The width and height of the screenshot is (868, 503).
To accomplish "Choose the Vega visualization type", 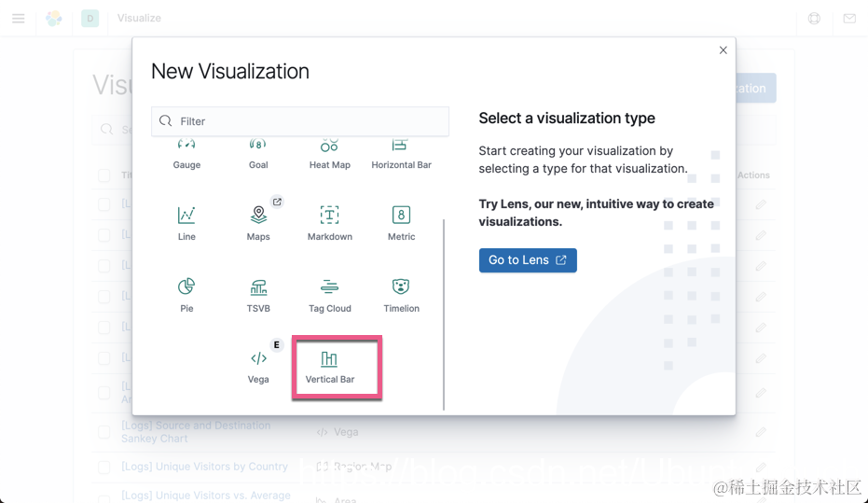I will click(258, 366).
